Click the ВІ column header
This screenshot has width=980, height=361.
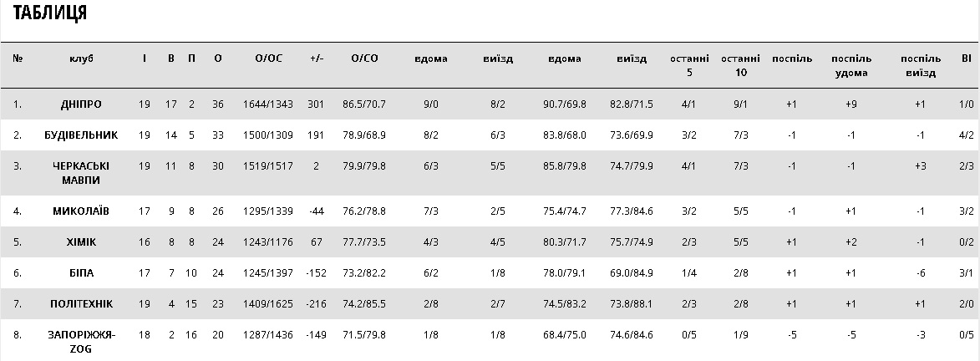[967, 59]
